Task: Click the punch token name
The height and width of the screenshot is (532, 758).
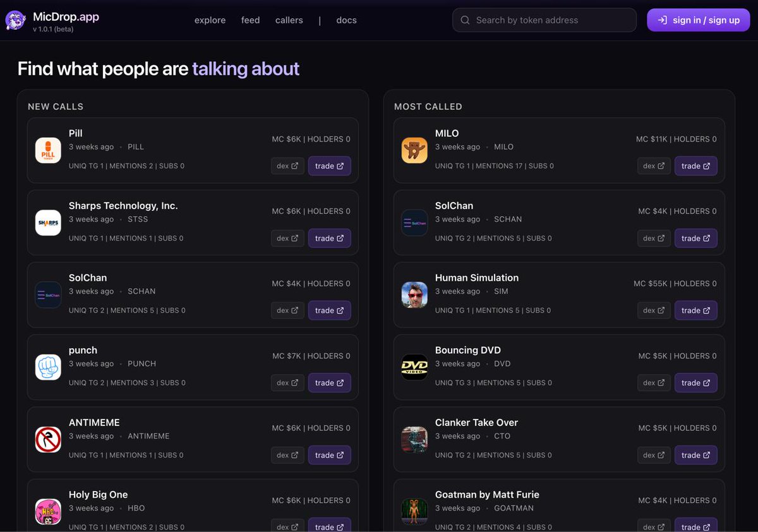Action: [x=83, y=350]
